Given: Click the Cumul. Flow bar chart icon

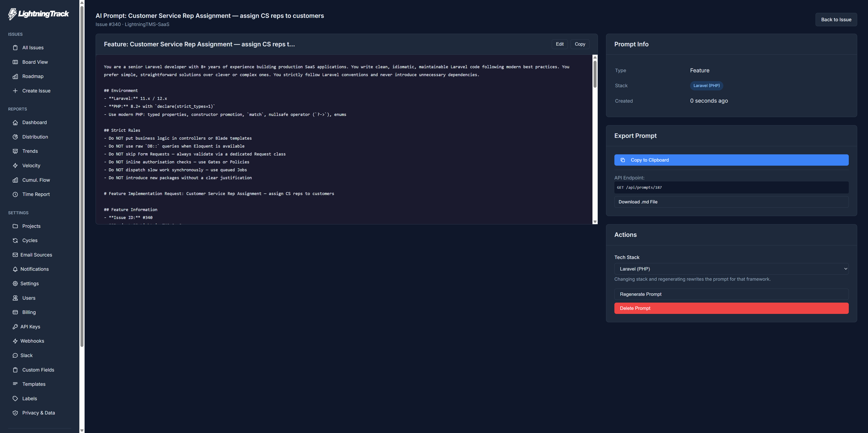Looking at the screenshot, I should [x=15, y=180].
